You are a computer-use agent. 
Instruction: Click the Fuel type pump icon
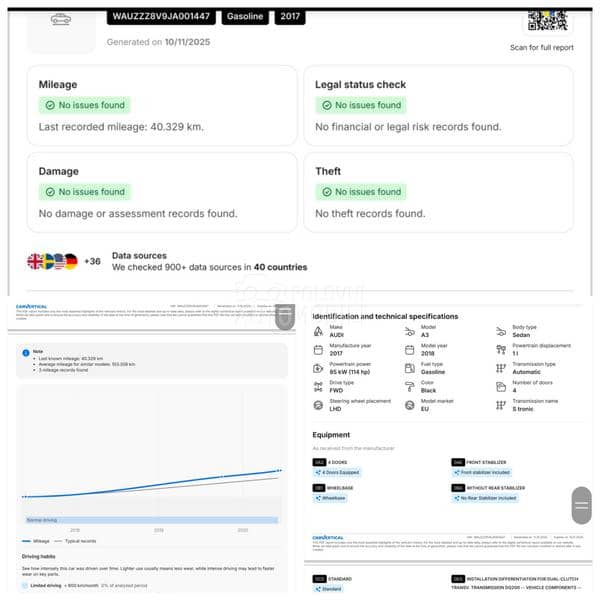(410, 369)
